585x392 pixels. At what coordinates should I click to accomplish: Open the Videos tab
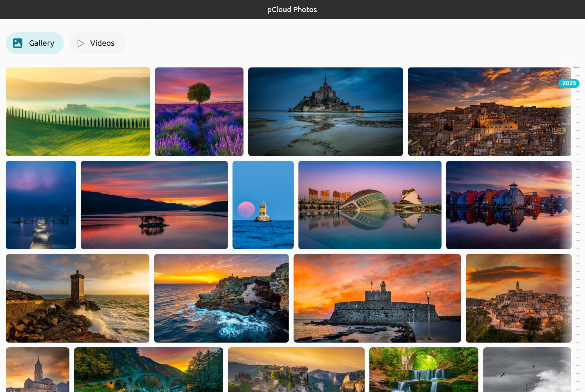[x=98, y=43]
